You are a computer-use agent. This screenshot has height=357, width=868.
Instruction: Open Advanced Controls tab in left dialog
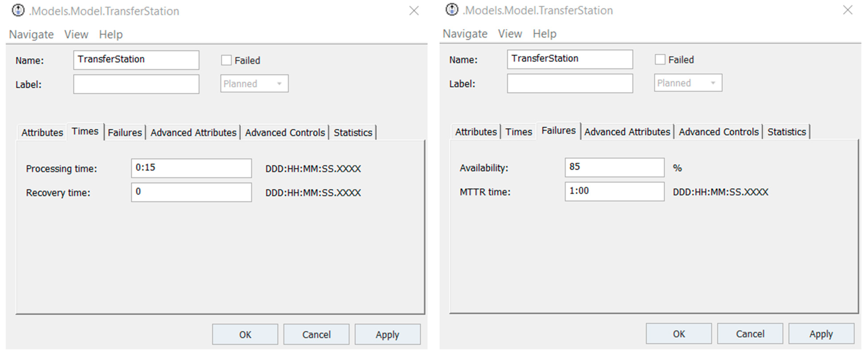click(285, 132)
